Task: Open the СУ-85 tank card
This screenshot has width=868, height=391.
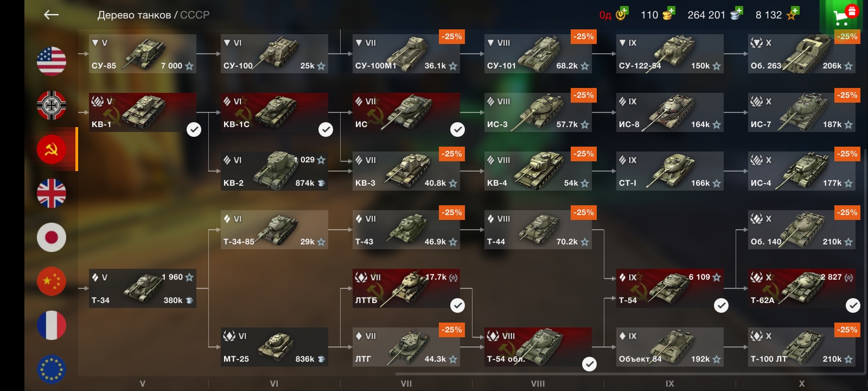Action: coord(143,54)
